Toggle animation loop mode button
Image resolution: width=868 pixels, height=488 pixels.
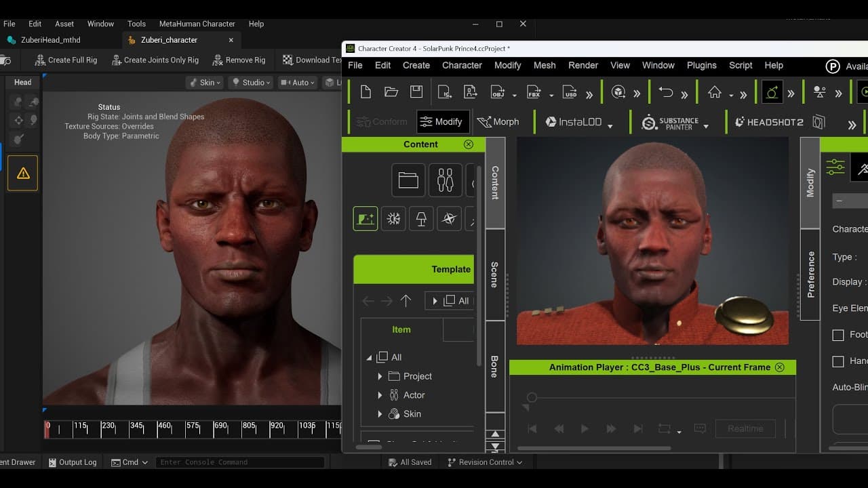coord(665,428)
